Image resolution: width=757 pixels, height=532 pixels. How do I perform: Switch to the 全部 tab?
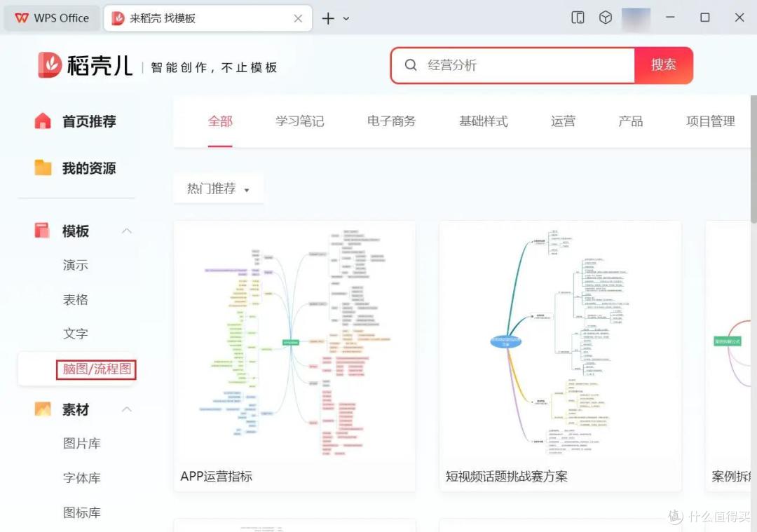pos(220,121)
